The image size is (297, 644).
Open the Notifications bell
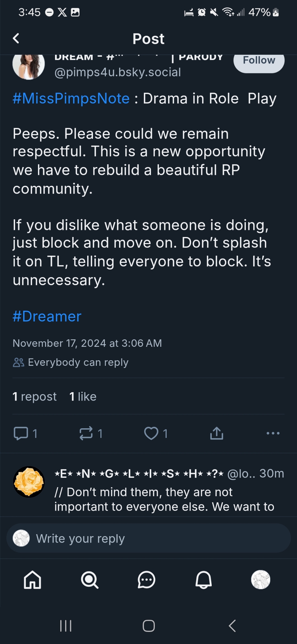(203, 580)
